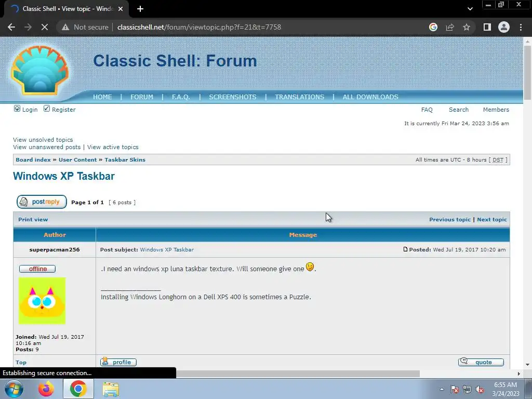
Task: Go to Taskbar Skins breadcrumb
Action: pyautogui.click(x=125, y=160)
